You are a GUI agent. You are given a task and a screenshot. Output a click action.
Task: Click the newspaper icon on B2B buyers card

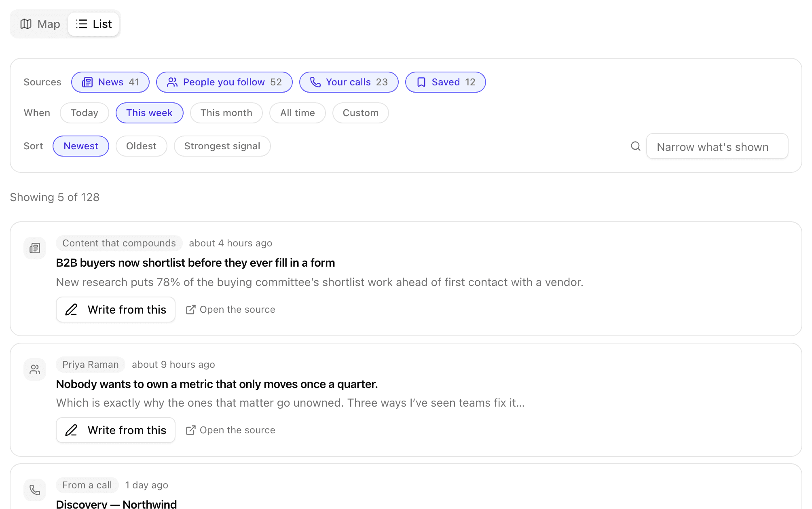coord(35,248)
